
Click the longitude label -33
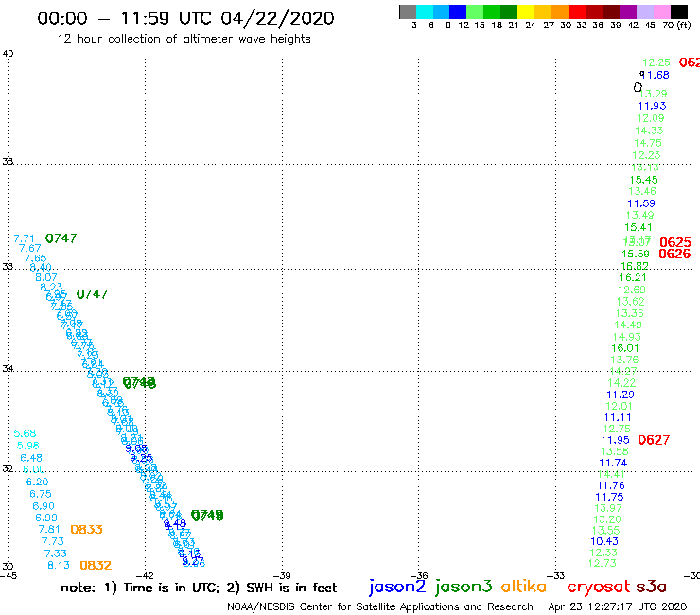click(556, 576)
